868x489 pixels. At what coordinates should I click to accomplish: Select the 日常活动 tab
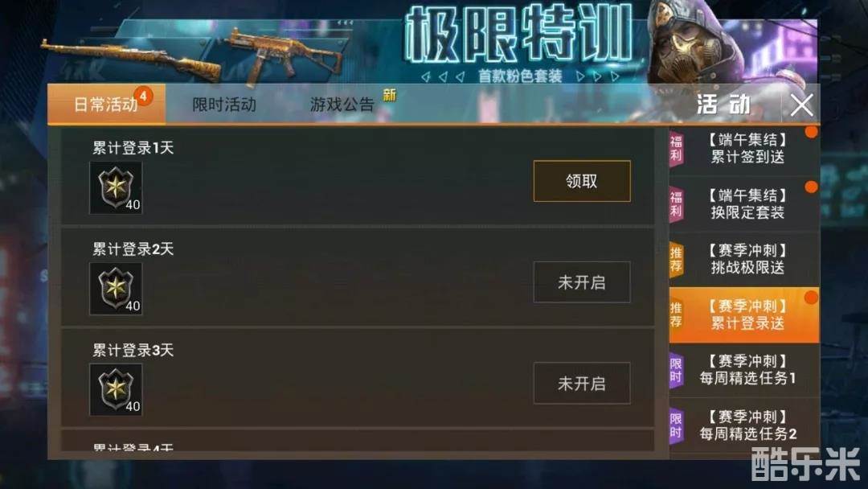106,104
